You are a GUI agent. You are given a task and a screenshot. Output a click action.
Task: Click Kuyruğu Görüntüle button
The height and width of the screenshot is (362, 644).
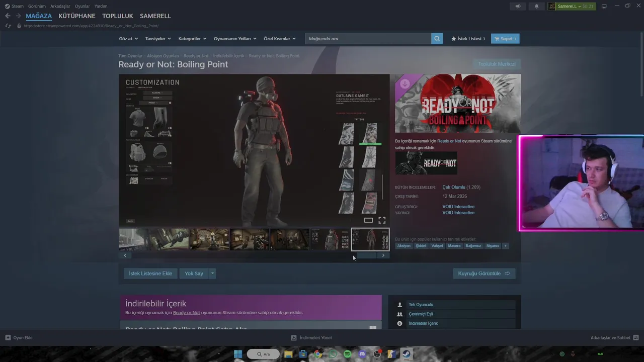(484, 274)
